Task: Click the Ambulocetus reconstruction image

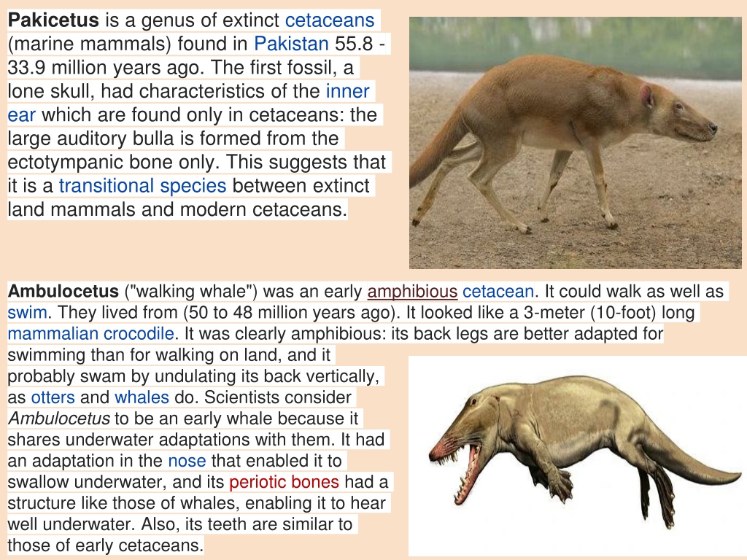Action: 578,456
